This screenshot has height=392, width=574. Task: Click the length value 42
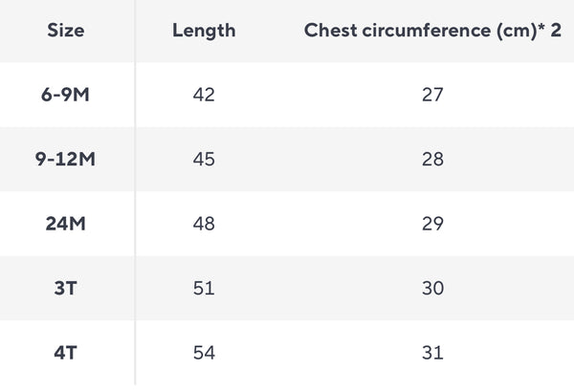click(204, 95)
